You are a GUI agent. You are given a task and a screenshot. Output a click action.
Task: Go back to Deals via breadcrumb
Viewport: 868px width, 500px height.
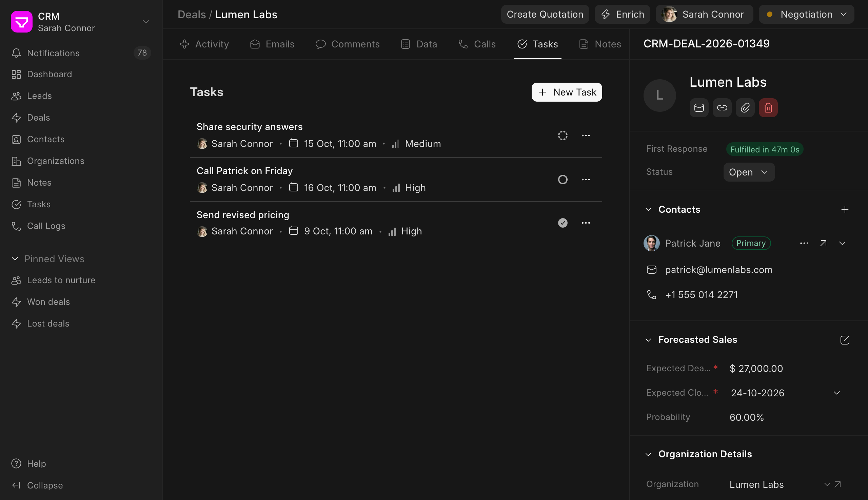[x=191, y=15]
